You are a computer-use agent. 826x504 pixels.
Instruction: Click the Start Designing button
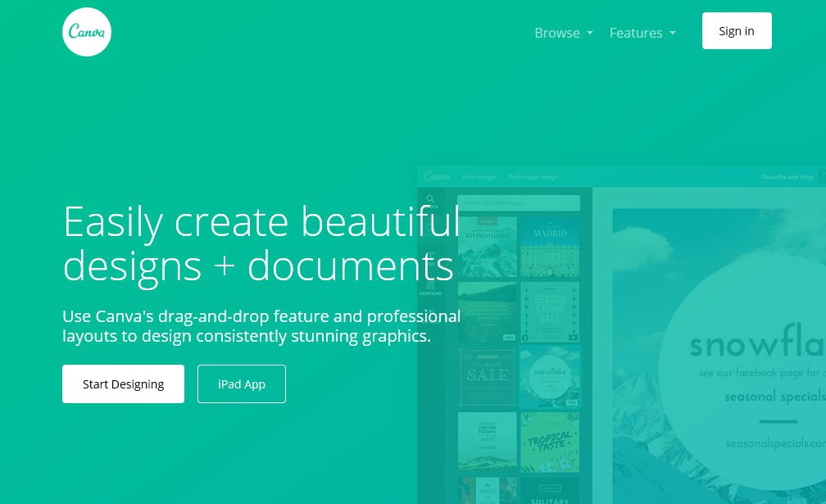tap(123, 384)
